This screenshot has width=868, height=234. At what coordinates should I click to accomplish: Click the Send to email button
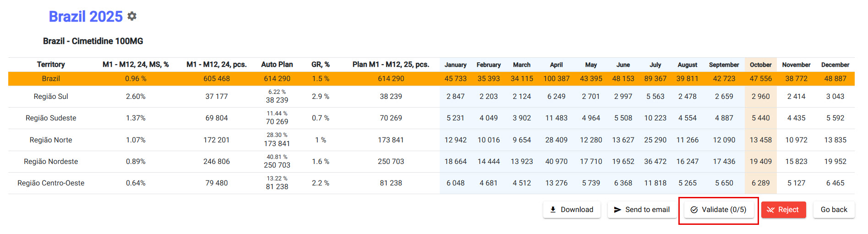tap(642, 209)
